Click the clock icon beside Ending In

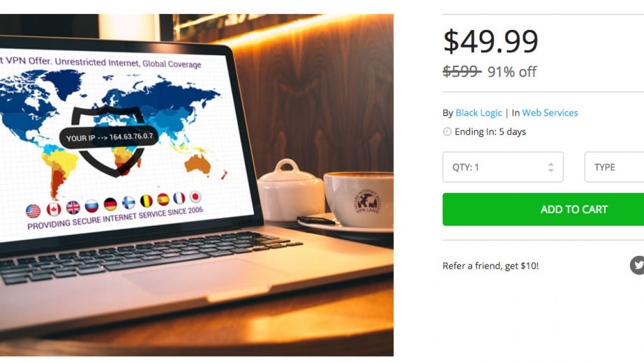[447, 131]
